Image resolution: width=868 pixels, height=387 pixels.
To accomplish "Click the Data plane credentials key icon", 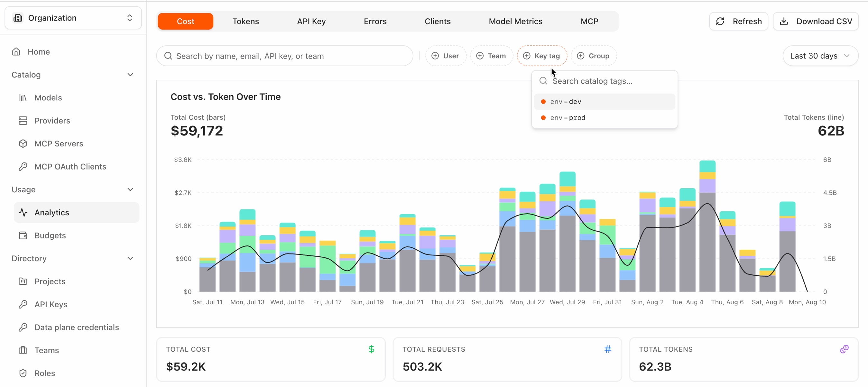I will tap(23, 327).
